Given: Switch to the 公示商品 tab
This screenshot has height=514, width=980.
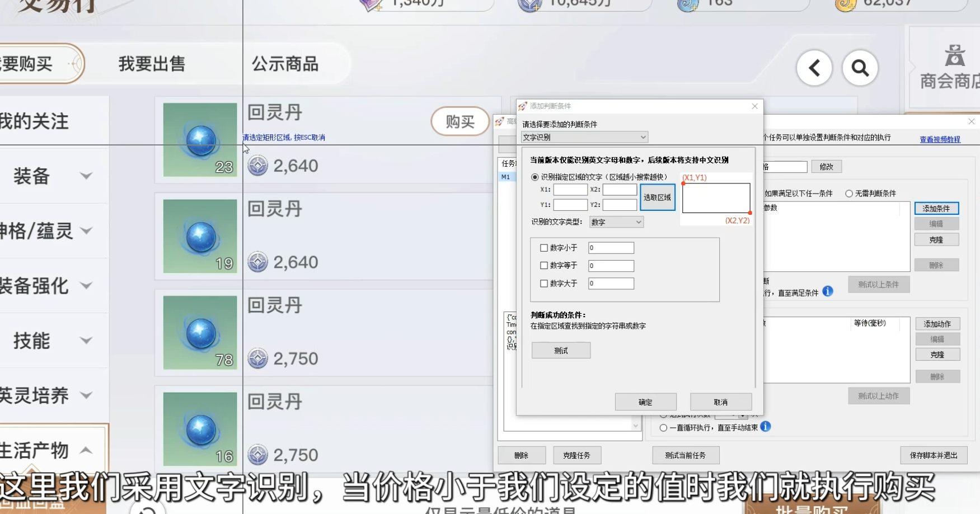Looking at the screenshot, I should click(285, 64).
